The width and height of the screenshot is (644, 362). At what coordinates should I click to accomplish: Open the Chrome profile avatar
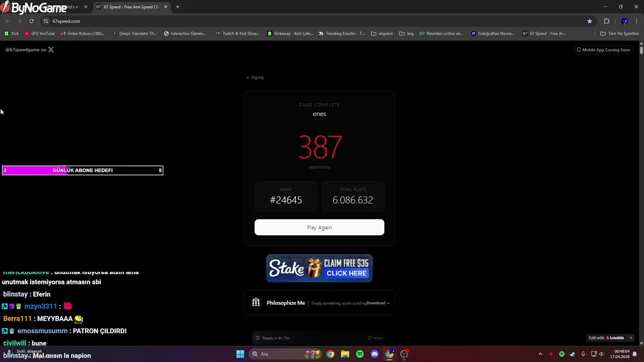click(x=624, y=21)
